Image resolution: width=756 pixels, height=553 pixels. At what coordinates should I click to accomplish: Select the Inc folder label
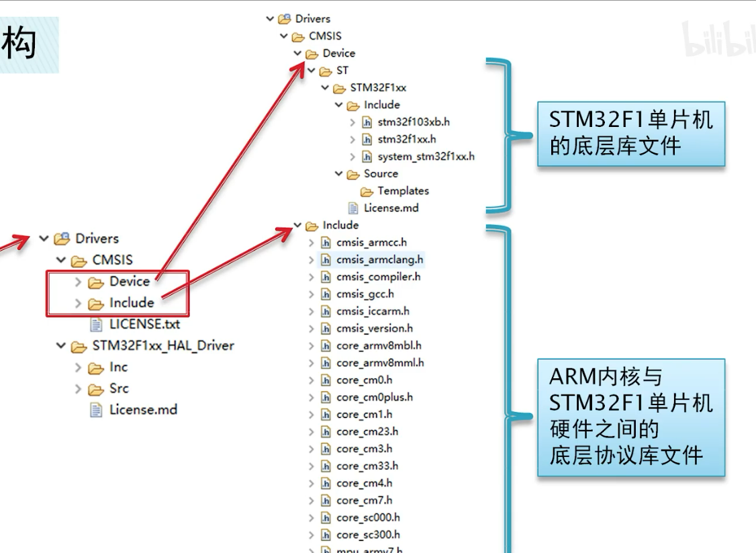pos(118,368)
